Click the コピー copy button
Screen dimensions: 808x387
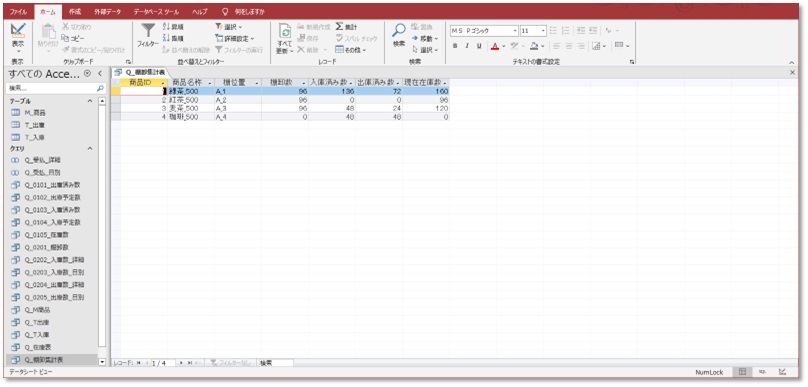(x=73, y=38)
